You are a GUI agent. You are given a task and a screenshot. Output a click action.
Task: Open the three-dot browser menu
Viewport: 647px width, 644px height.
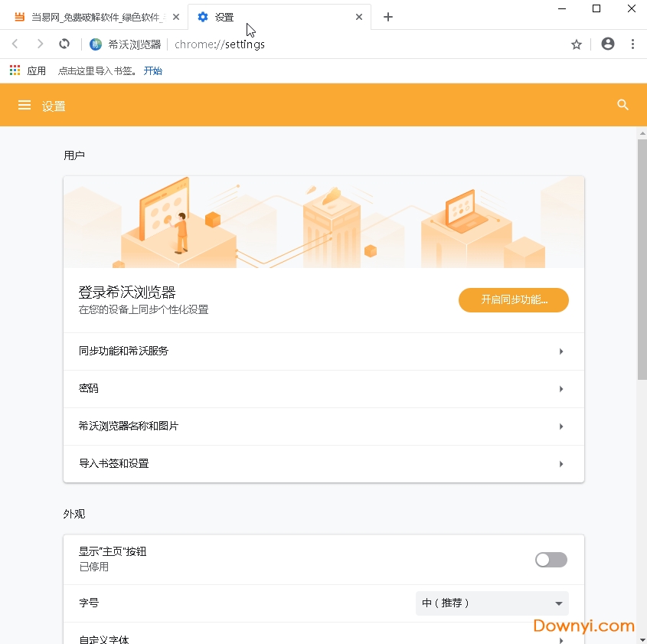point(633,44)
